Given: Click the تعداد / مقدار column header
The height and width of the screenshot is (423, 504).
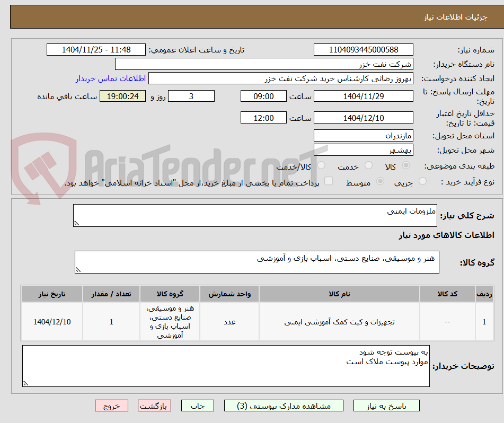Looking at the screenshot, I should pyautogui.click(x=111, y=294).
